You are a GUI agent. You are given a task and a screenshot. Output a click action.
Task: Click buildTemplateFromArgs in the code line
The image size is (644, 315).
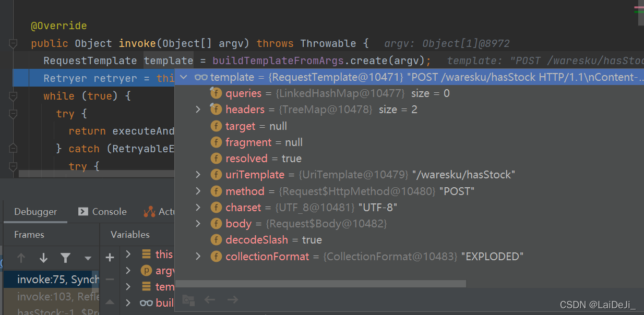click(278, 60)
